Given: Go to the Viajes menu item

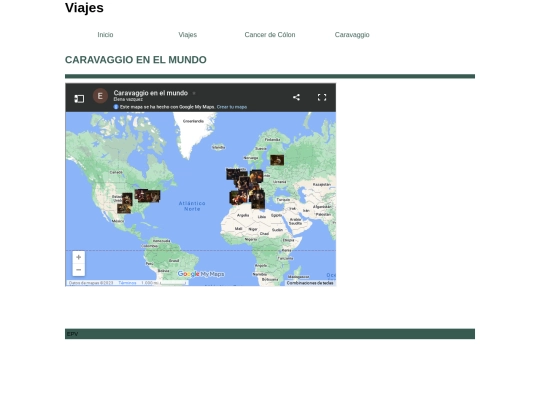Looking at the screenshot, I should tap(187, 35).
